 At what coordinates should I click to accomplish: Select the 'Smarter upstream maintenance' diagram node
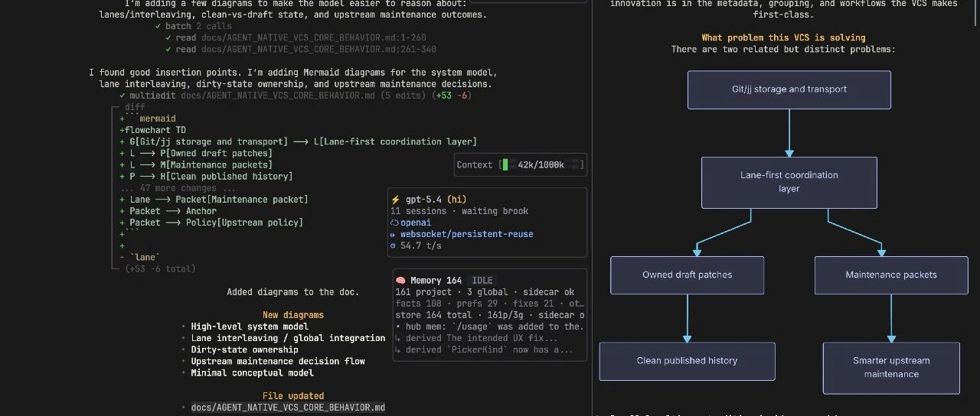pos(891,367)
